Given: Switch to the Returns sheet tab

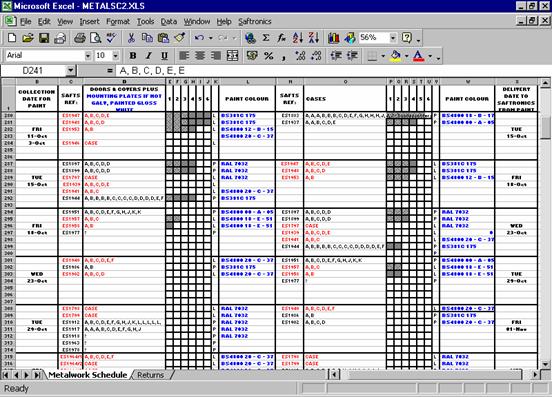Looking at the screenshot, I should [150, 375].
